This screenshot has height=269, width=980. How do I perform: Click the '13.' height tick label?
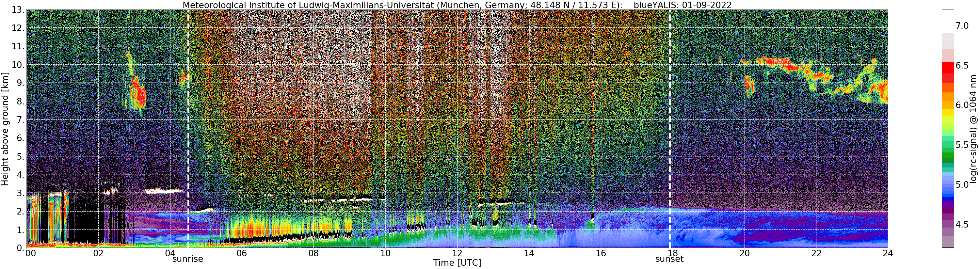pos(18,10)
